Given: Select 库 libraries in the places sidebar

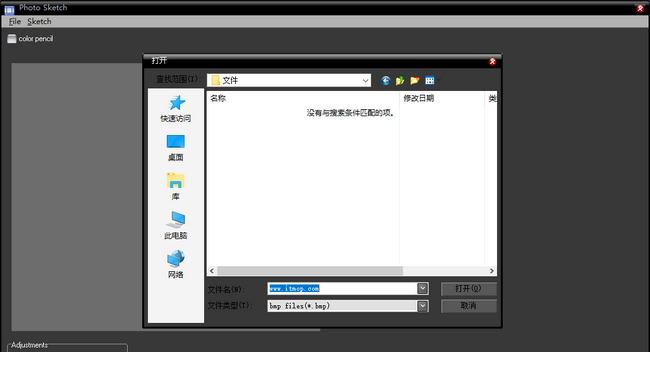Looking at the screenshot, I should pos(176,187).
